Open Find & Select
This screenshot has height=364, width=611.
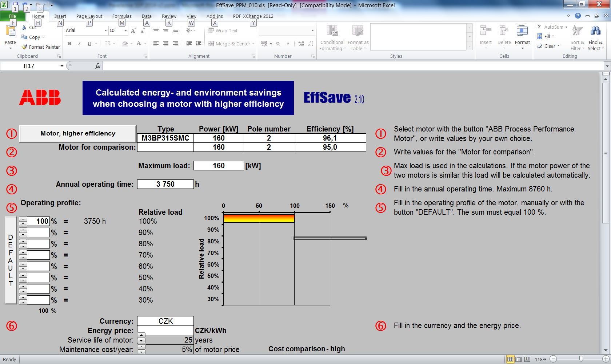pyautogui.click(x=595, y=38)
